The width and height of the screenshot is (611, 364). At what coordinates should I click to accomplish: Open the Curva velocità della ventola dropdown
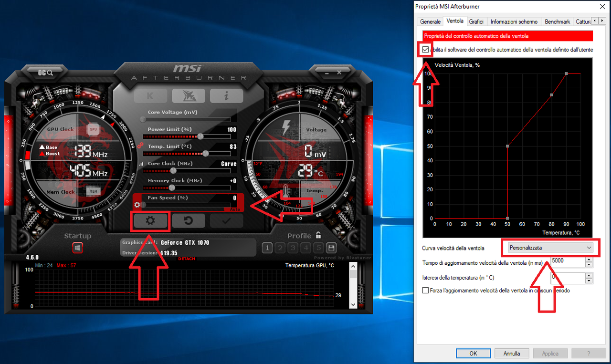point(550,248)
